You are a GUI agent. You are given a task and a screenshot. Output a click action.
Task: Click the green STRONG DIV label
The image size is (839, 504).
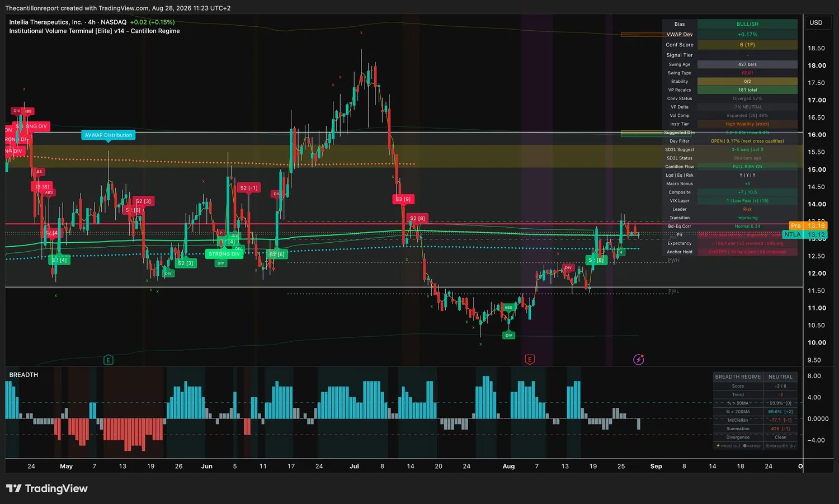pos(224,254)
